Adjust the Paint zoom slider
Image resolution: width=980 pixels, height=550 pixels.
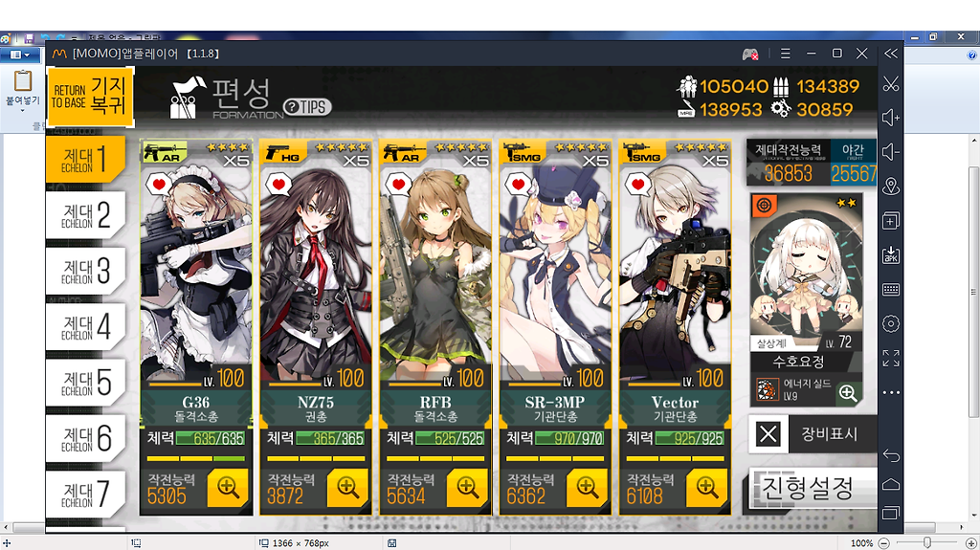927,543
